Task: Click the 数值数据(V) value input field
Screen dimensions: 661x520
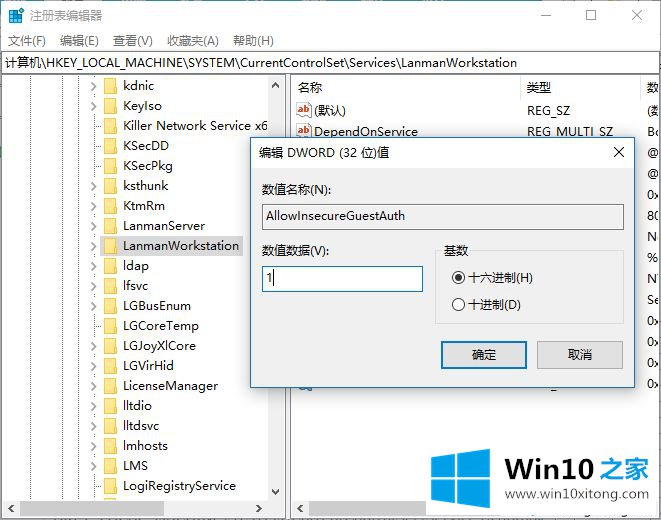Action: pos(342,279)
